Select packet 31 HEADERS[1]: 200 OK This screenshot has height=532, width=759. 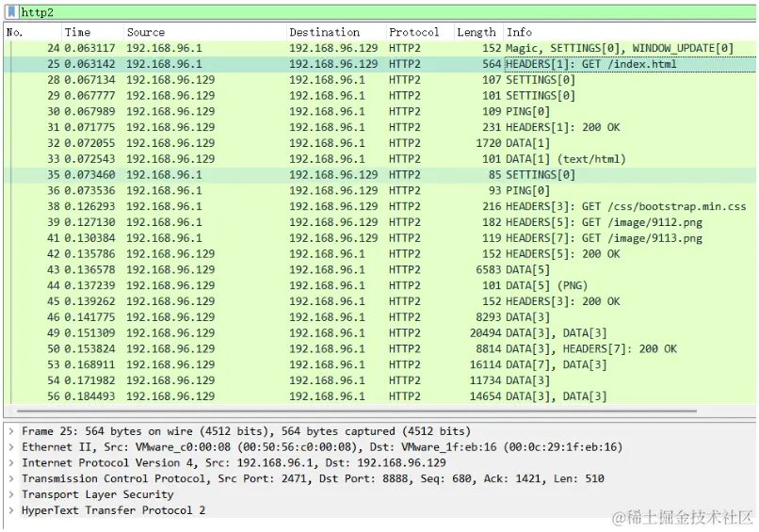pos(379,127)
